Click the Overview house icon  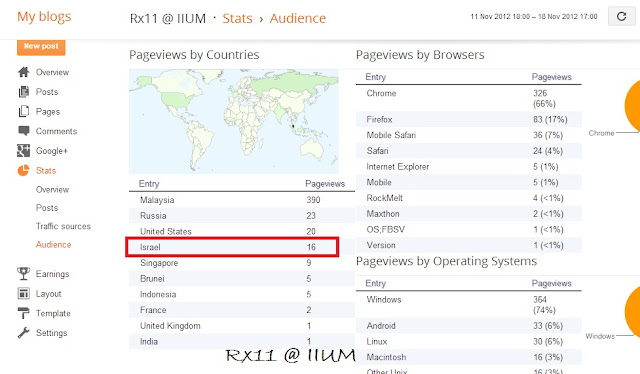(x=24, y=72)
